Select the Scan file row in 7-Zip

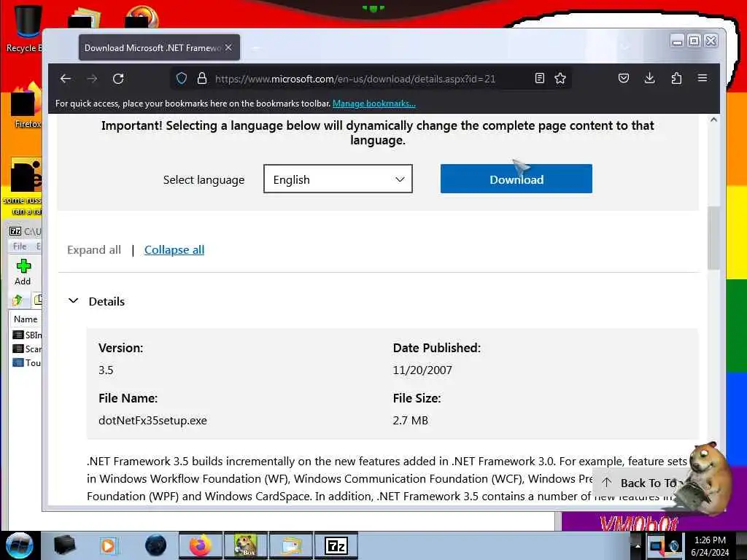(x=27, y=349)
